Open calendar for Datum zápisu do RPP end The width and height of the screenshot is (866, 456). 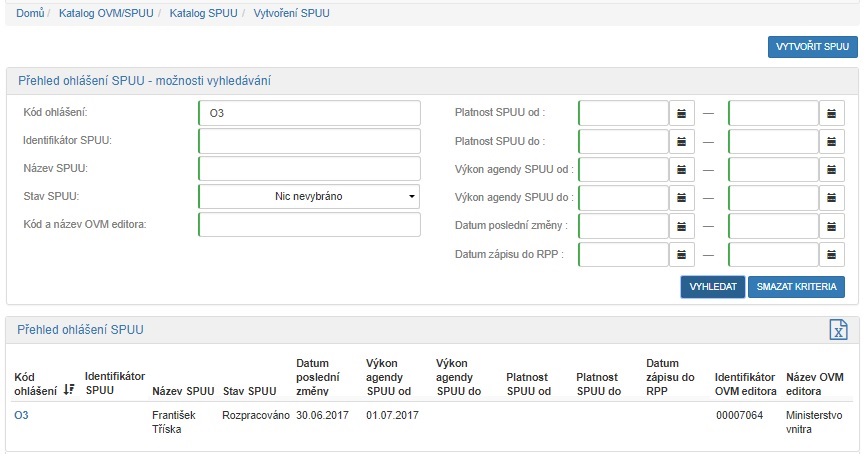tap(831, 254)
